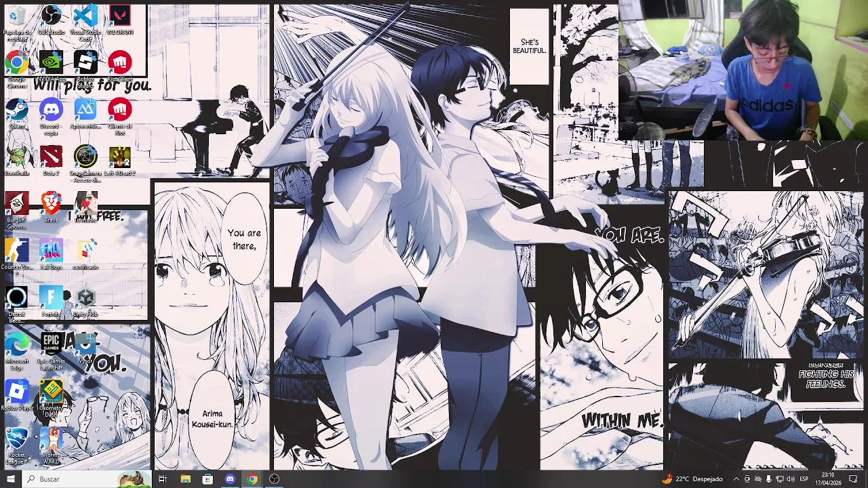Select the Cliente de Riot shortcut
The image size is (868, 488).
119,117
